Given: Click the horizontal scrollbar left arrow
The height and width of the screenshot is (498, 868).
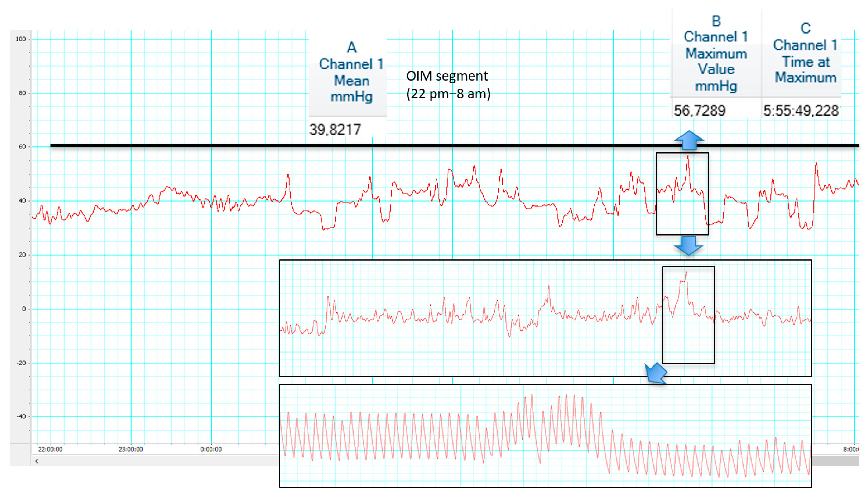Looking at the screenshot, I should pos(37,461).
